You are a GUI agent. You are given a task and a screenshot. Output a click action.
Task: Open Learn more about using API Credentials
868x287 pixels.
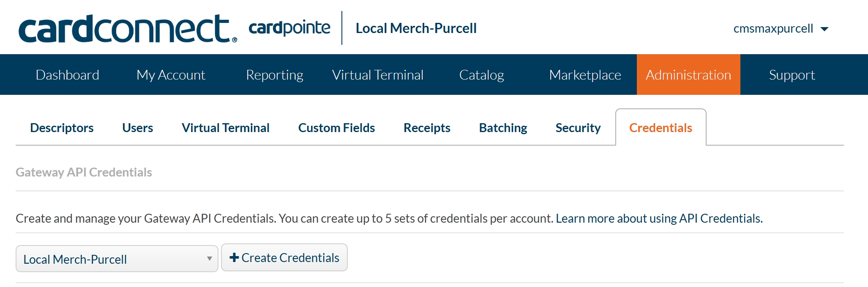click(x=659, y=218)
